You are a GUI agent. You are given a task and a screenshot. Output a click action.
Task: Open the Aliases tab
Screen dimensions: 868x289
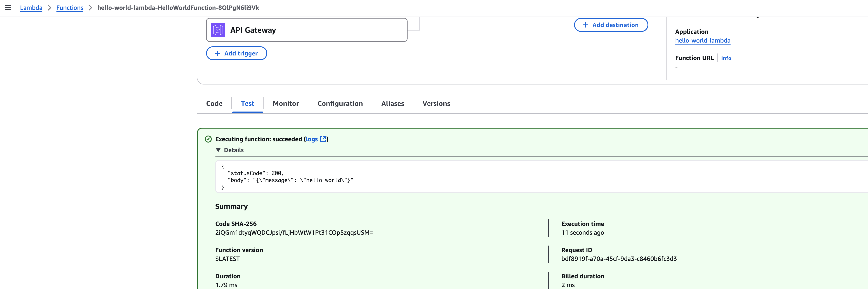click(392, 103)
